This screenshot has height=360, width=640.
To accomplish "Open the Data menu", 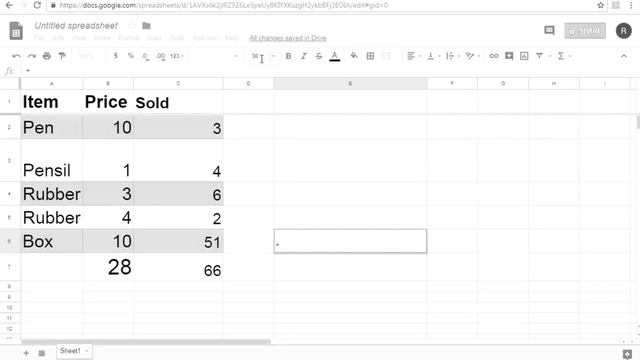I will pyautogui.click(x=154, y=38).
